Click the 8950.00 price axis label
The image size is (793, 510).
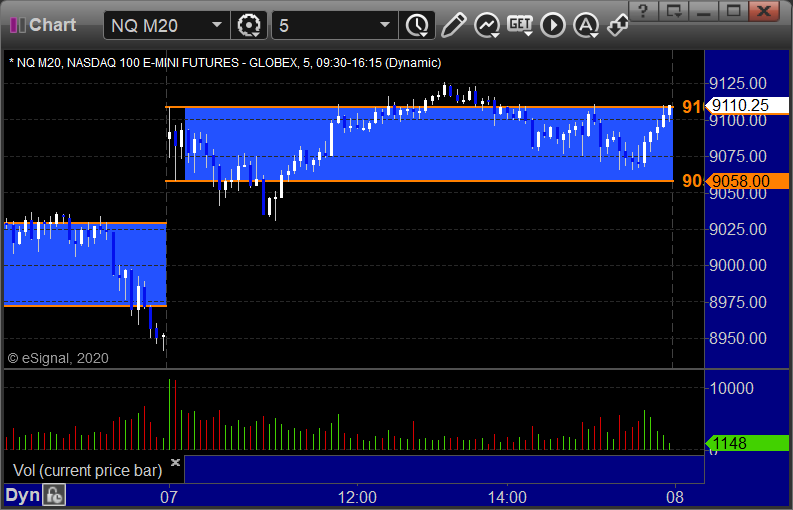click(x=738, y=338)
